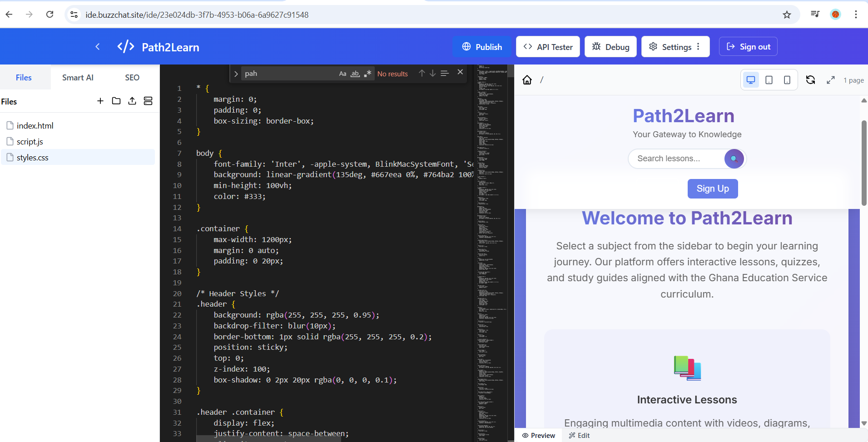Click Sign Up in preview

pos(713,189)
